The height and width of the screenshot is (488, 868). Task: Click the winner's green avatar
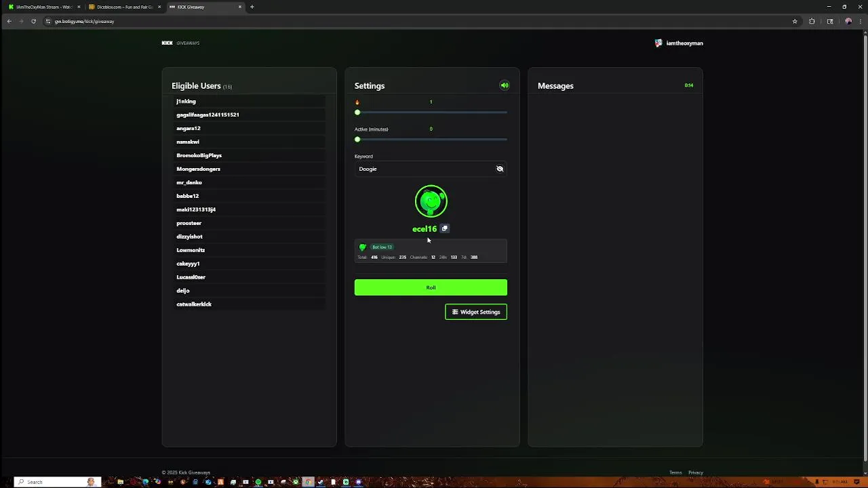[x=431, y=201]
